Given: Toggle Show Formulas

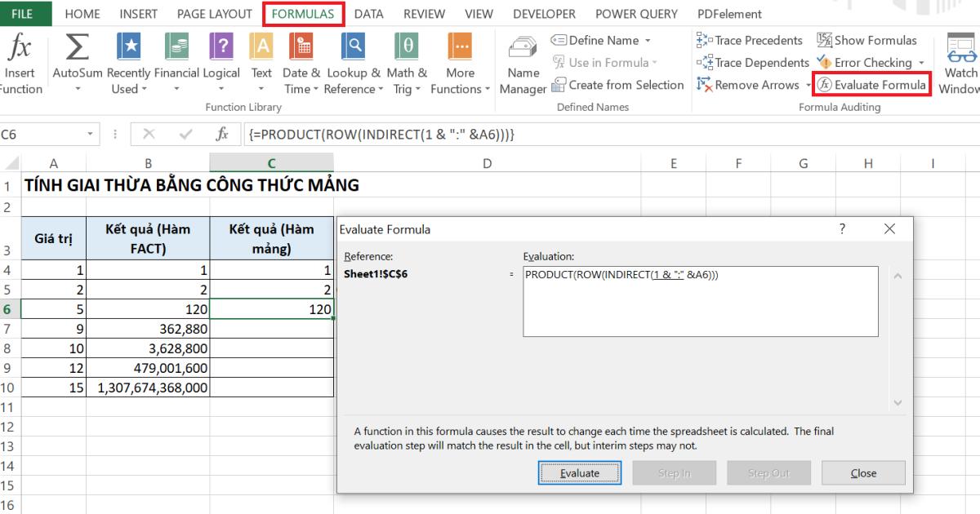Looking at the screenshot, I should tap(867, 39).
